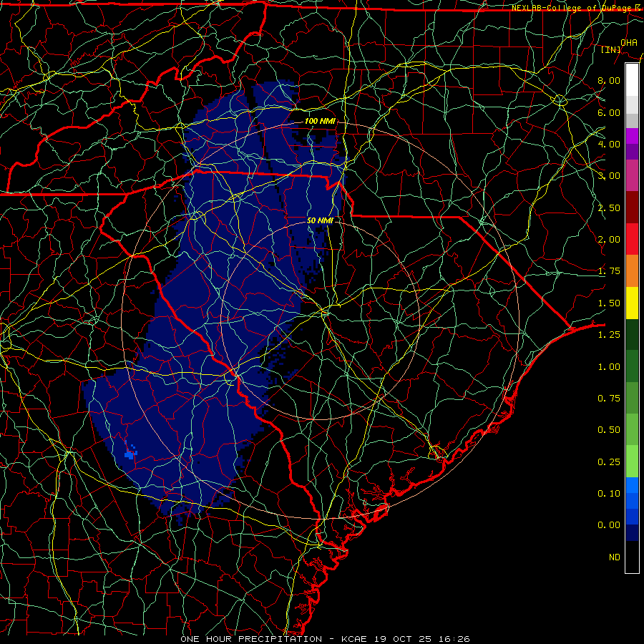644x644 pixels.
Task: Click the ONE HOUR PRECIPITATION caption text
Action: 251,639
